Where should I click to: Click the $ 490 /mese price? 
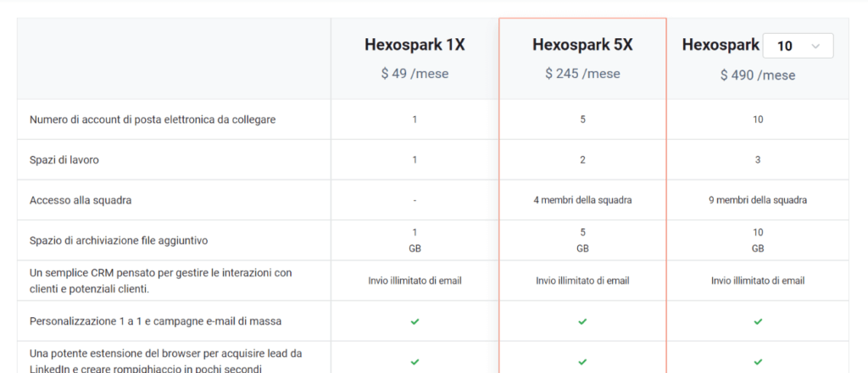tap(758, 75)
